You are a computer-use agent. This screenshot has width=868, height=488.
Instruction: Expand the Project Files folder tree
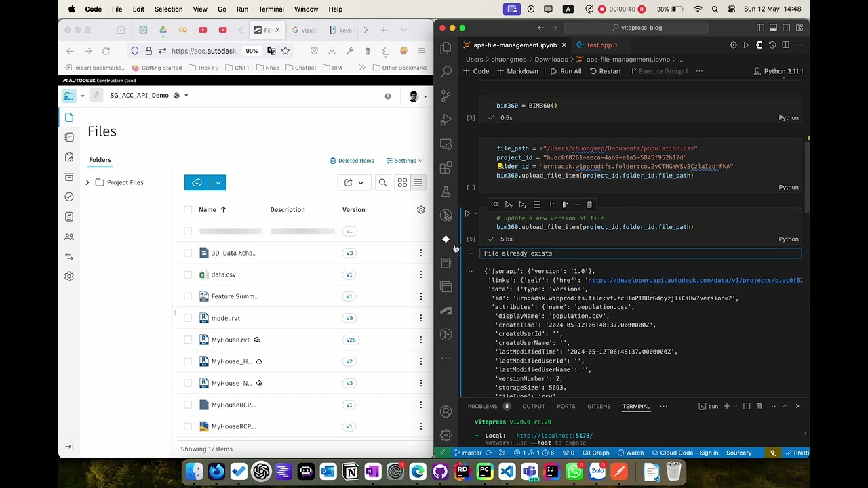(x=87, y=182)
